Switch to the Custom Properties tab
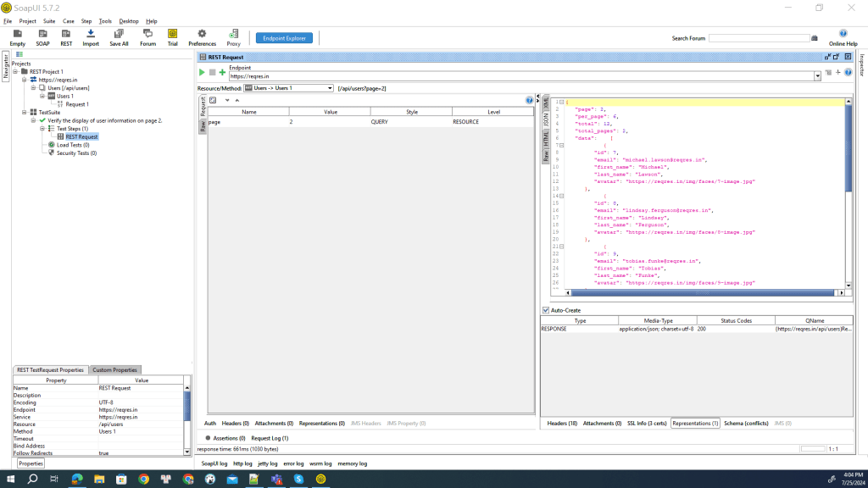The width and height of the screenshot is (868, 488). [x=114, y=370]
